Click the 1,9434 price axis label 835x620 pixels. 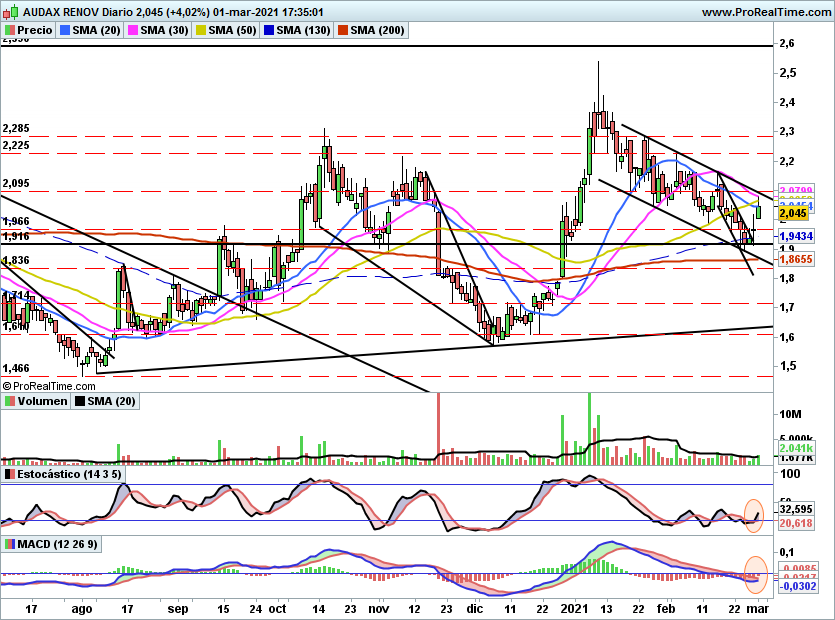click(x=796, y=236)
